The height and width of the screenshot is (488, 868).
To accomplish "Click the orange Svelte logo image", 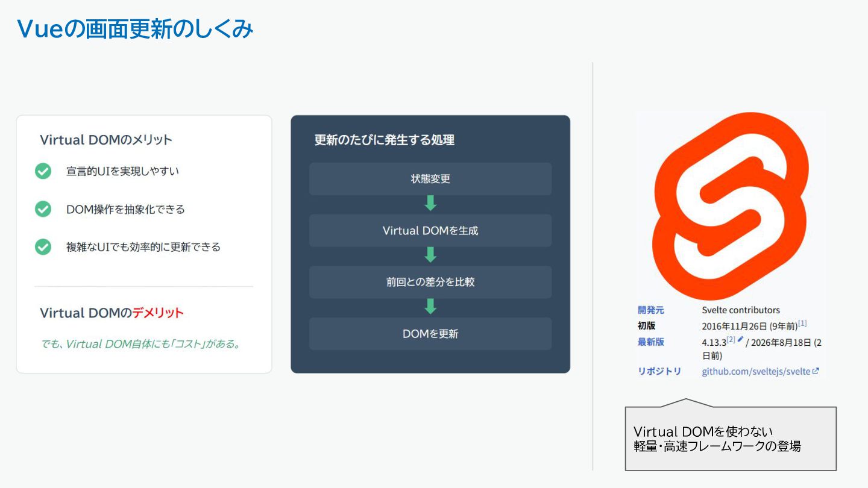I will coord(731,206).
